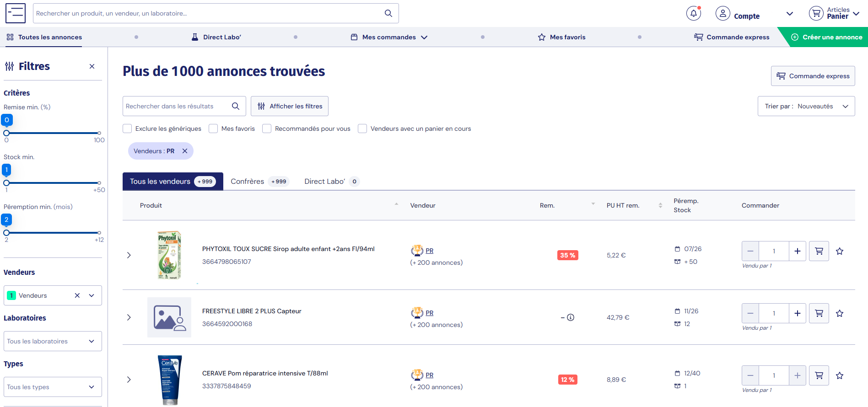The width and height of the screenshot is (868, 407).
Task: Favorite FREESTYLE LIBRE 2 PLUS with star icon
Action: [x=840, y=313]
